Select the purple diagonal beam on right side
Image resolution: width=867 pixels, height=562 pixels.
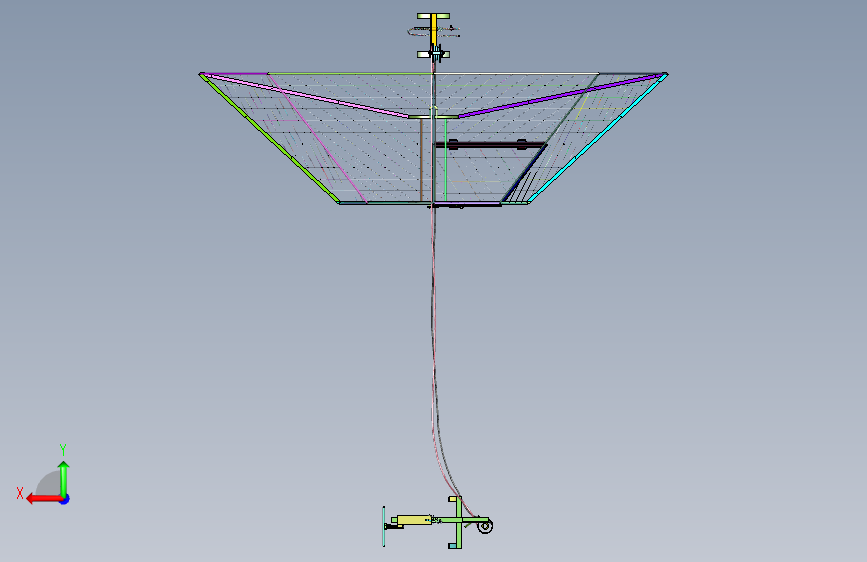click(x=561, y=96)
